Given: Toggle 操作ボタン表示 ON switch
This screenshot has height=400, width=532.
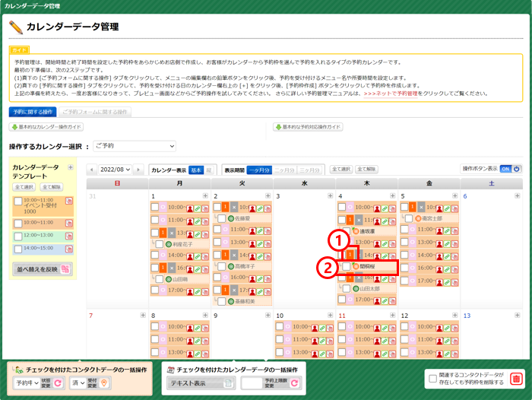Looking at the screenshot, I should 511,169.
